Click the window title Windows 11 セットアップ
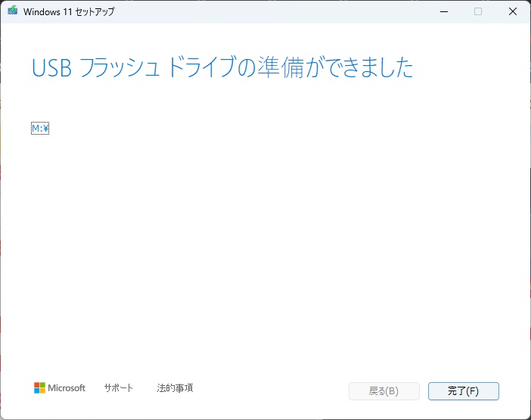 (x=69, y=12)
